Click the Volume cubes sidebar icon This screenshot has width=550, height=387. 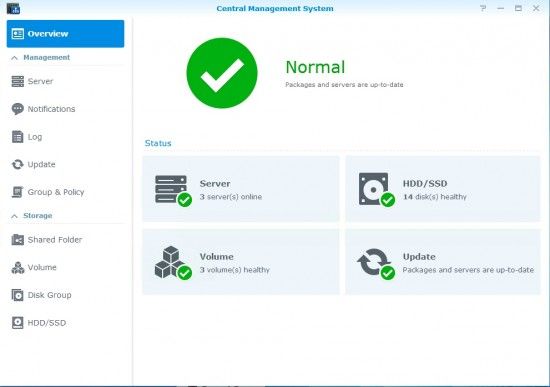click(x=18, y=267)
